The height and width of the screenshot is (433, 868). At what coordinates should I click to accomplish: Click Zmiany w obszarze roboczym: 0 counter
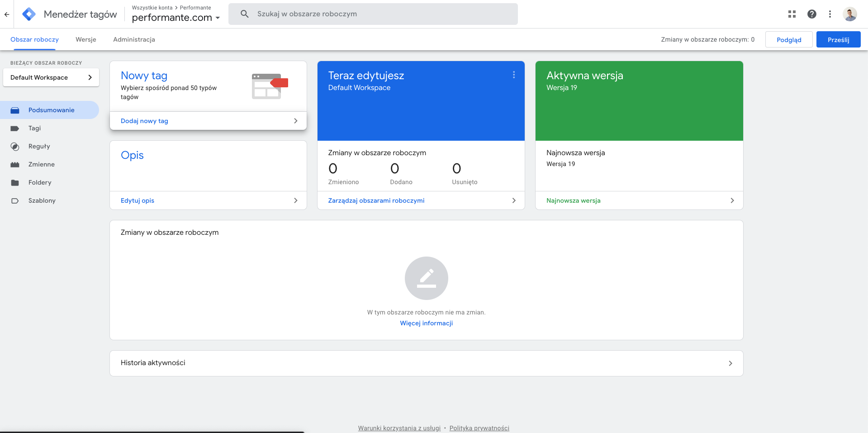(x=708, y=39)
